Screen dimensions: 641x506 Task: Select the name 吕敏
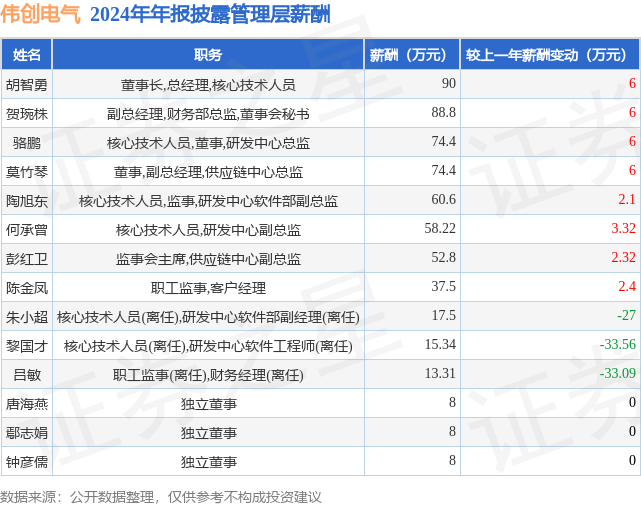coord(27,375)
